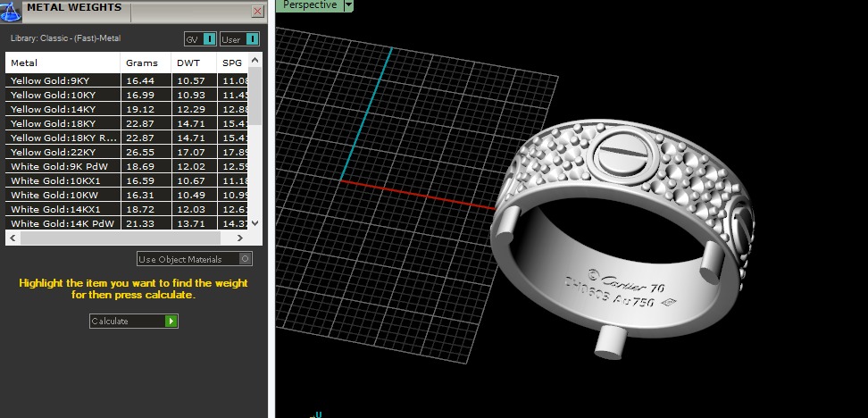Viewport: 868px width, 418px height.
Task: Click the table scroll up arrow
Action: pyautogui.click(x=255, y=60)
